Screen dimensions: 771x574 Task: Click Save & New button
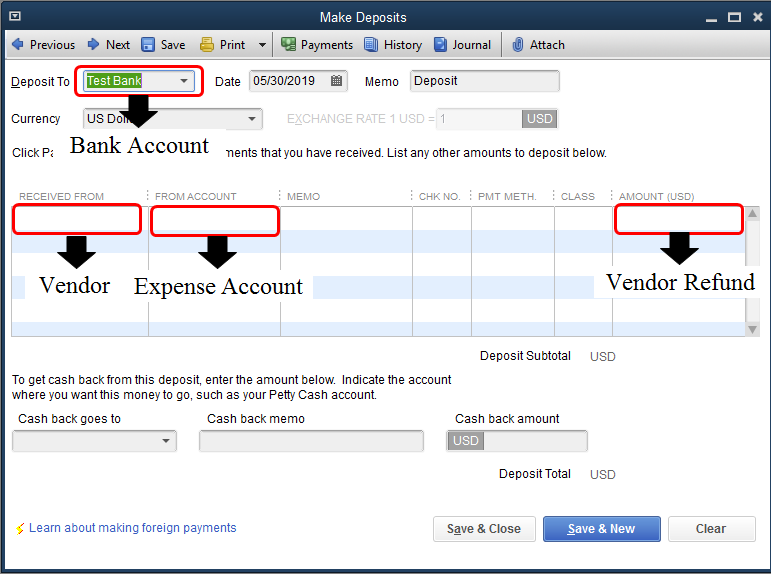tap(601, 529)
